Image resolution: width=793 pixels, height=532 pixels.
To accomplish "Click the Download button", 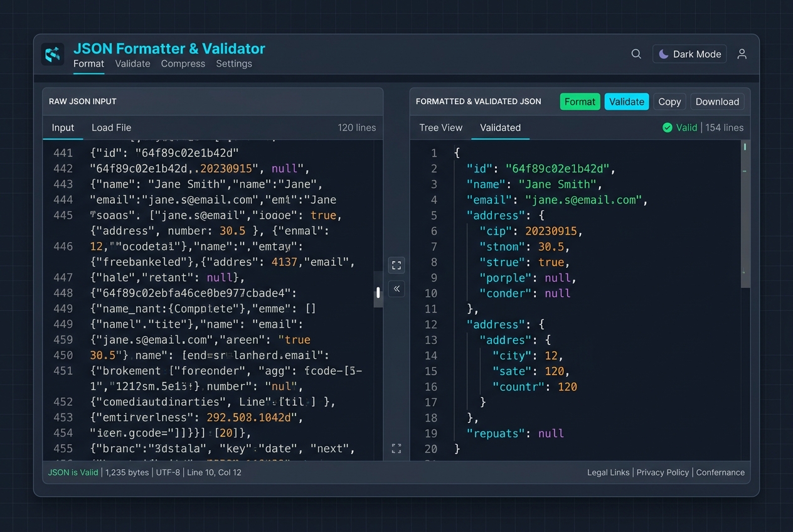I will [717, 102].
